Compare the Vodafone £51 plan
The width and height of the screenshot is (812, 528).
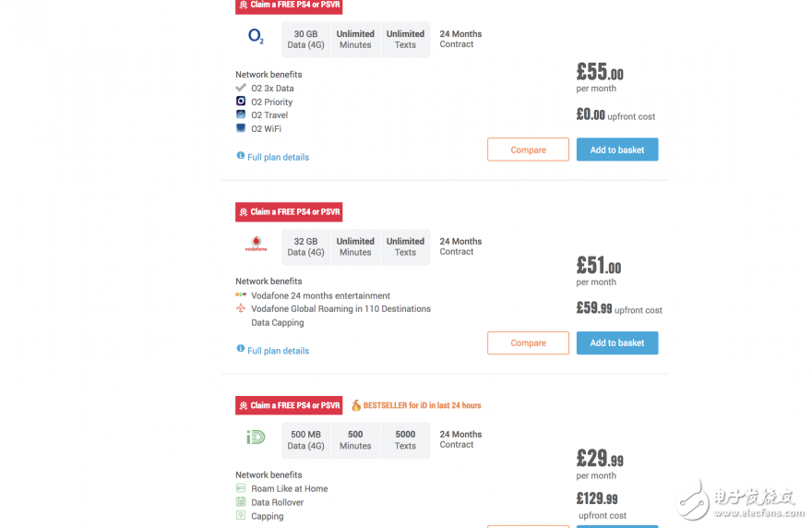point(528,342)
